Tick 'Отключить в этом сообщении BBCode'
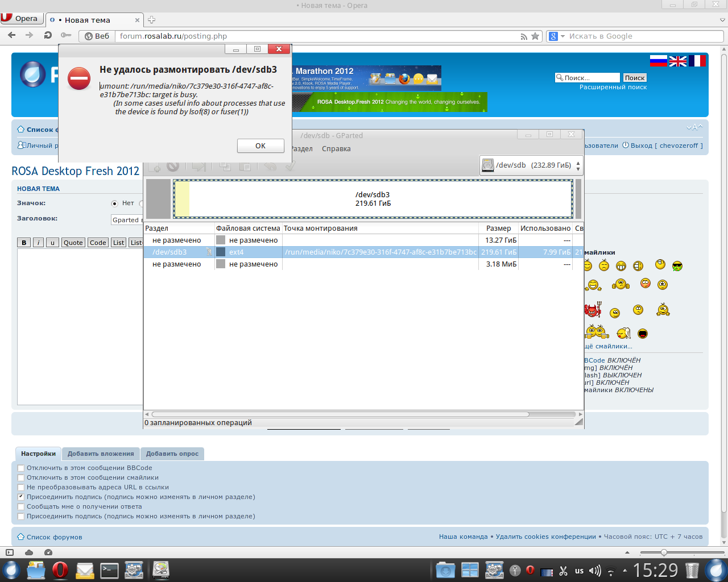 tap(21, 468)
